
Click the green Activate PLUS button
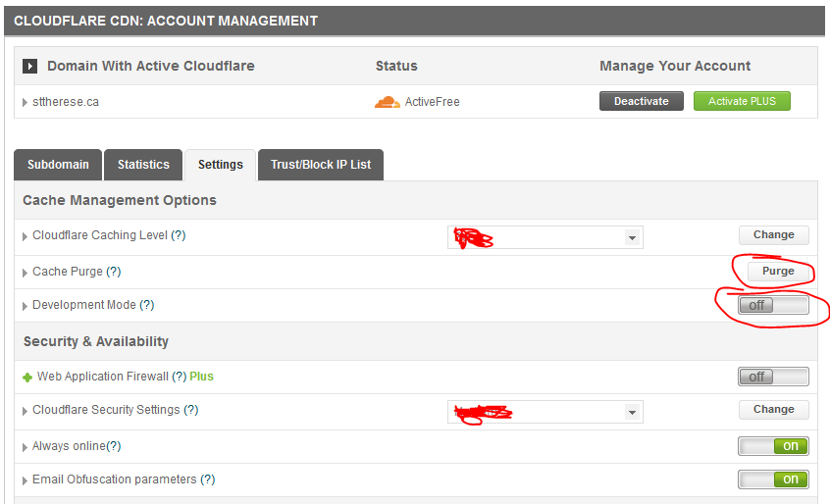(x=741, y=101)
